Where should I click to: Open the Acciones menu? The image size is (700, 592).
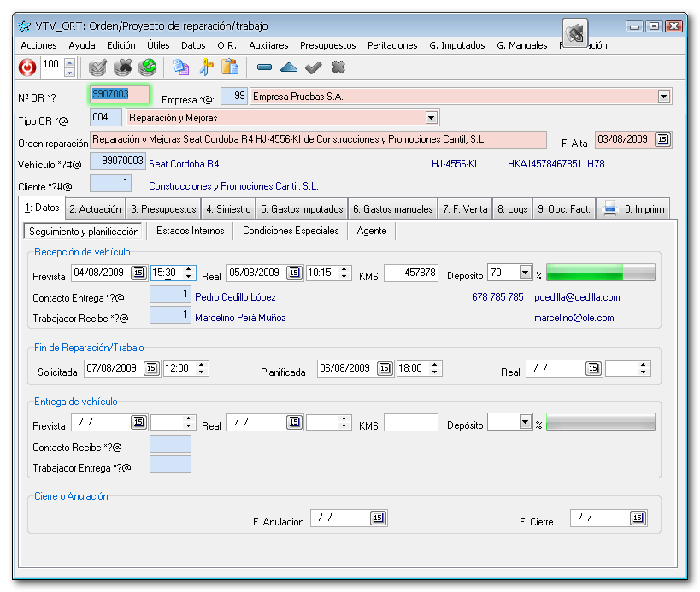click(38, 45)
